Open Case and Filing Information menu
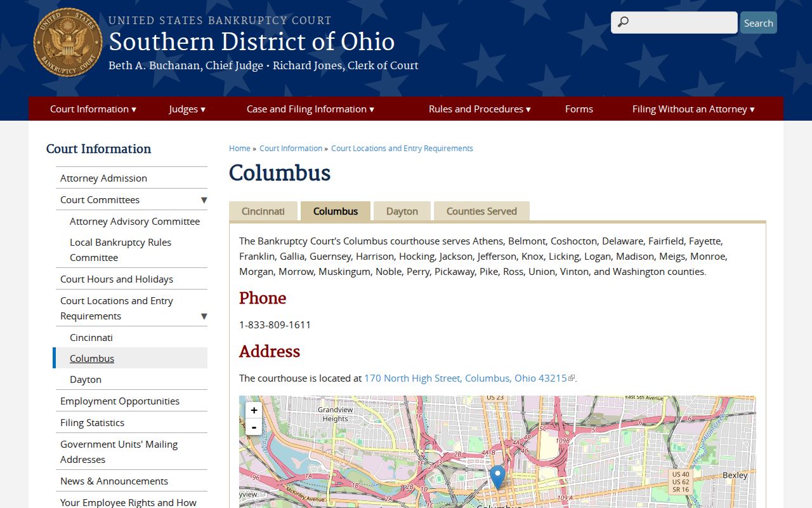Screen dimensions: 812x508 click(310, 109)
